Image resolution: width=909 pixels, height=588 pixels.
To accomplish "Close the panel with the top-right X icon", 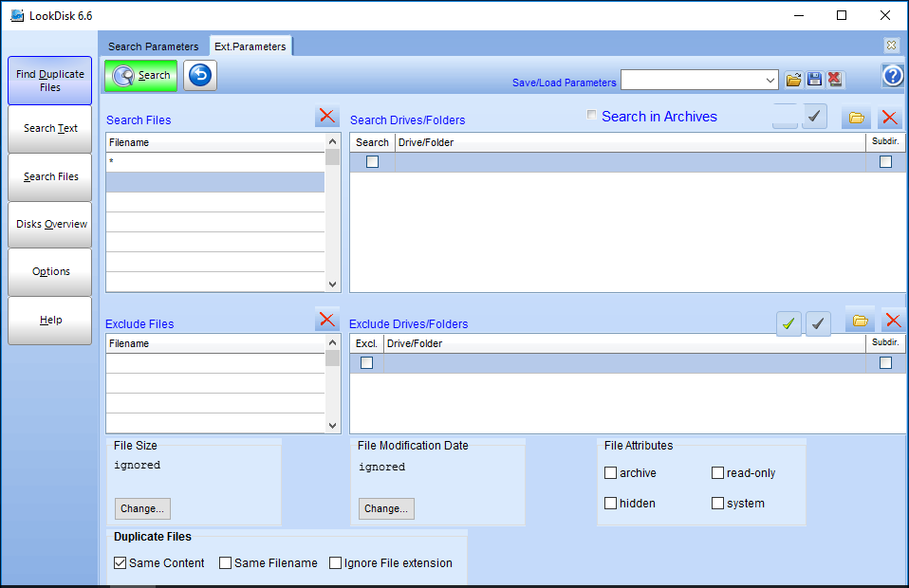I will click(892, 45).
